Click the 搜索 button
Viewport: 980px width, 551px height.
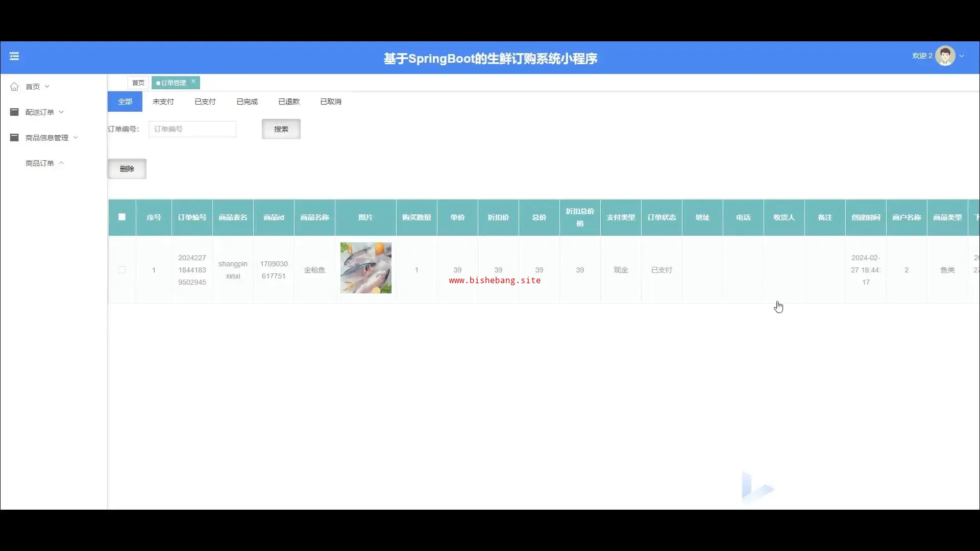point(281,129)
